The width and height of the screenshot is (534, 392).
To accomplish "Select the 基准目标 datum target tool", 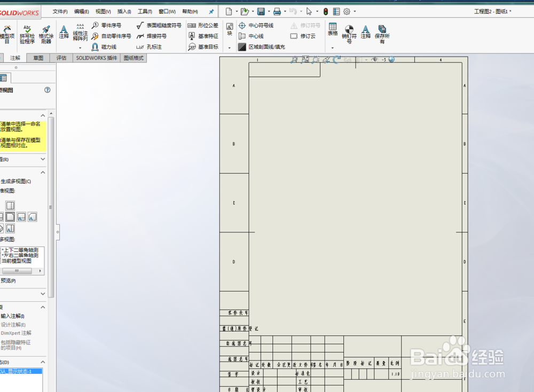I will [x=203, y=46].
